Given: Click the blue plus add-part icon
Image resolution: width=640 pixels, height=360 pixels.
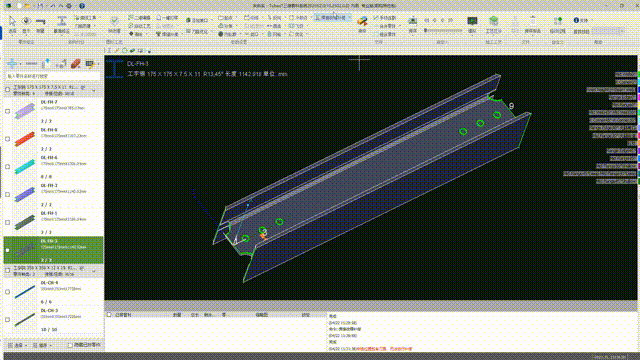Looking at the screenshot, I should click(12, 64).
